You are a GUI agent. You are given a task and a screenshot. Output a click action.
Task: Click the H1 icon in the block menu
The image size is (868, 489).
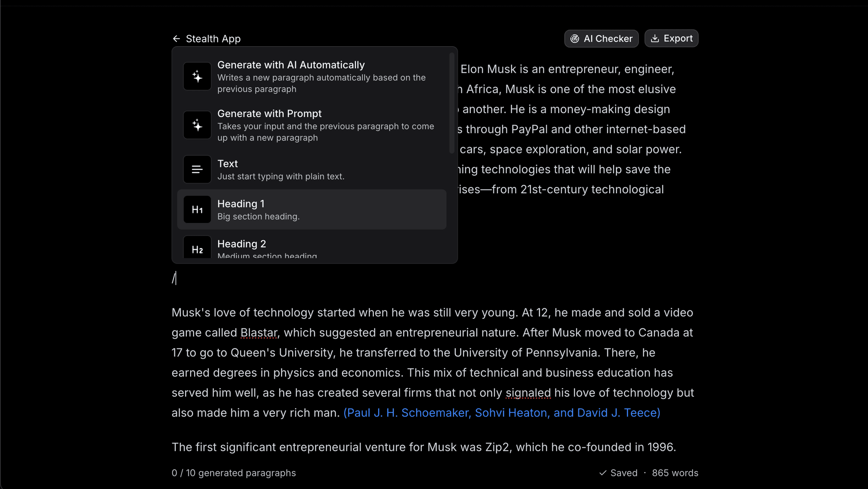click(x=197, y=209)
